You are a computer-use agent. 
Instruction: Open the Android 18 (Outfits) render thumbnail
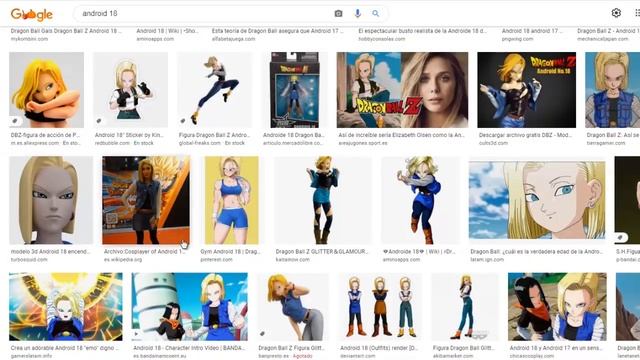(x=380, y=307)
